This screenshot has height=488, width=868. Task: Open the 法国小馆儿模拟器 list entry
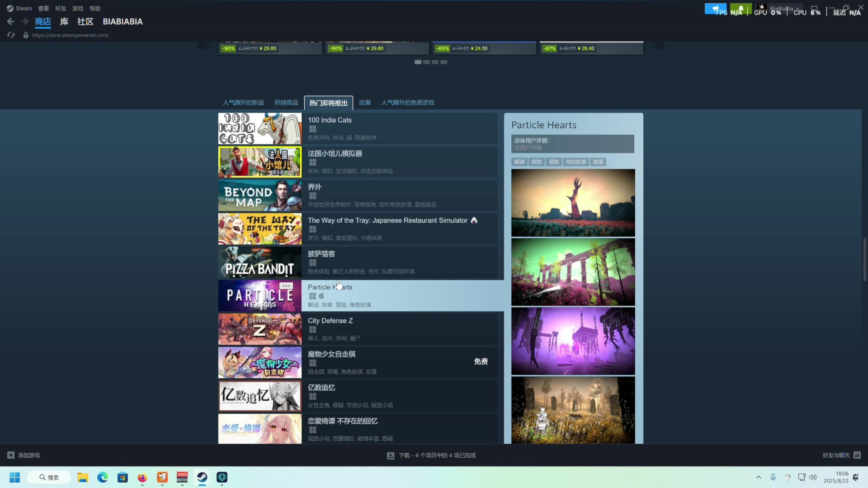[358, 162]
